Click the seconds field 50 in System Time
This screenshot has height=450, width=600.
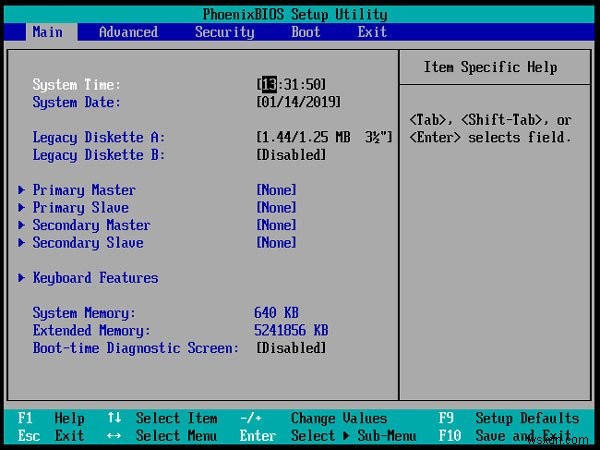coord(313,85)
